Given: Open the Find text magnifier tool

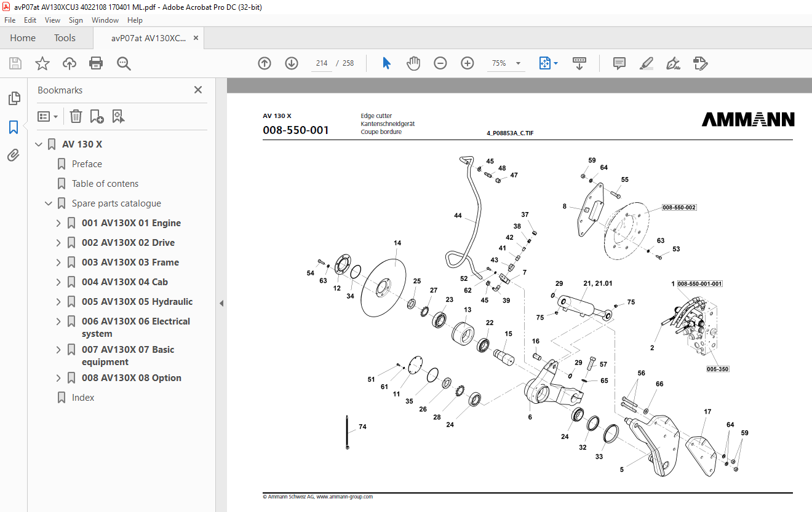Looking at the screenshot, I should 124,63.
